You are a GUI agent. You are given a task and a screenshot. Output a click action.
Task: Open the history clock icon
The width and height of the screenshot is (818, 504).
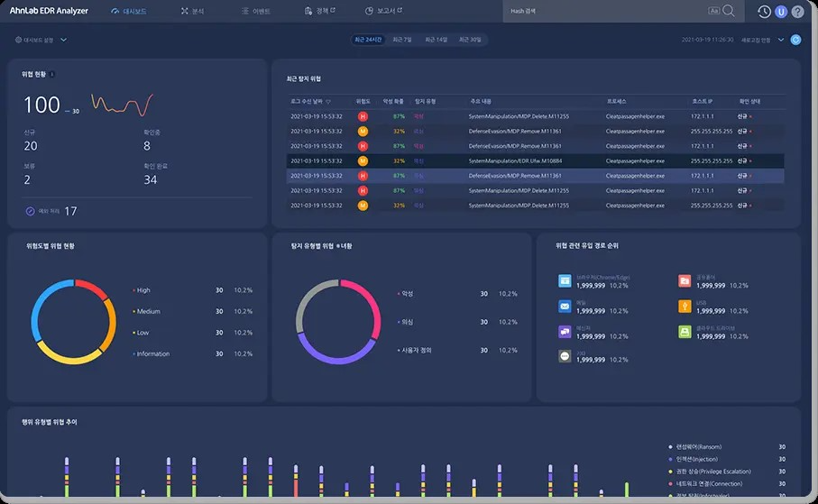coord(764,12)
